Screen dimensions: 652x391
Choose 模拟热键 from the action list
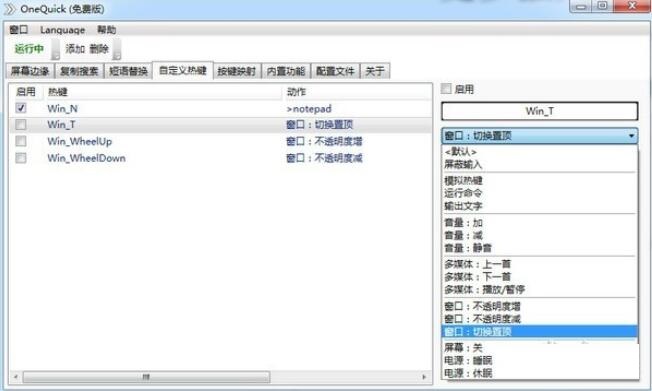(x=539, y=181)
